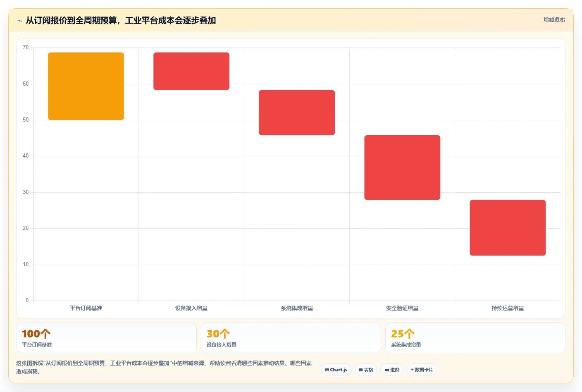Open the 30个 设备接入增量 data card
This screenshot has height=392, width=582.
(x=291, y=338)
